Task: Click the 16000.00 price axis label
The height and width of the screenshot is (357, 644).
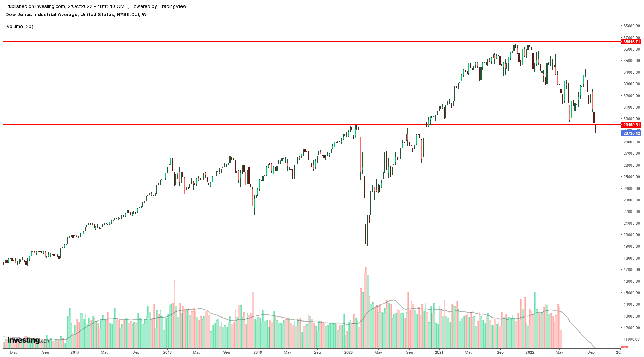Action: click(631, 281)
